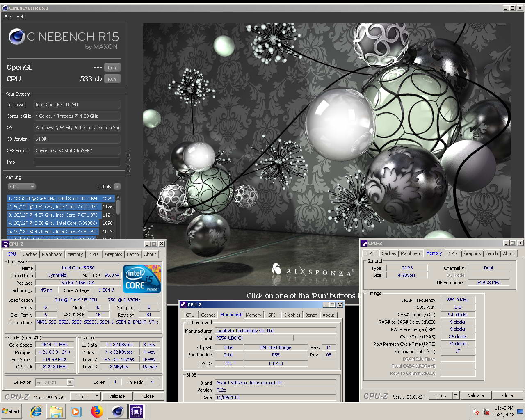Launch Windows Media Player from taskbar
This screenshot has width=525, height=420.
pos(76,411)
